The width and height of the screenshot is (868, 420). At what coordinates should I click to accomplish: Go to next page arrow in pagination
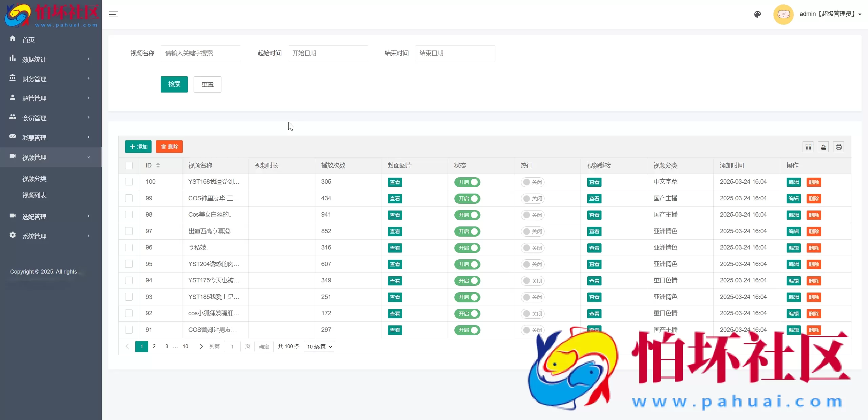[201, 346]
